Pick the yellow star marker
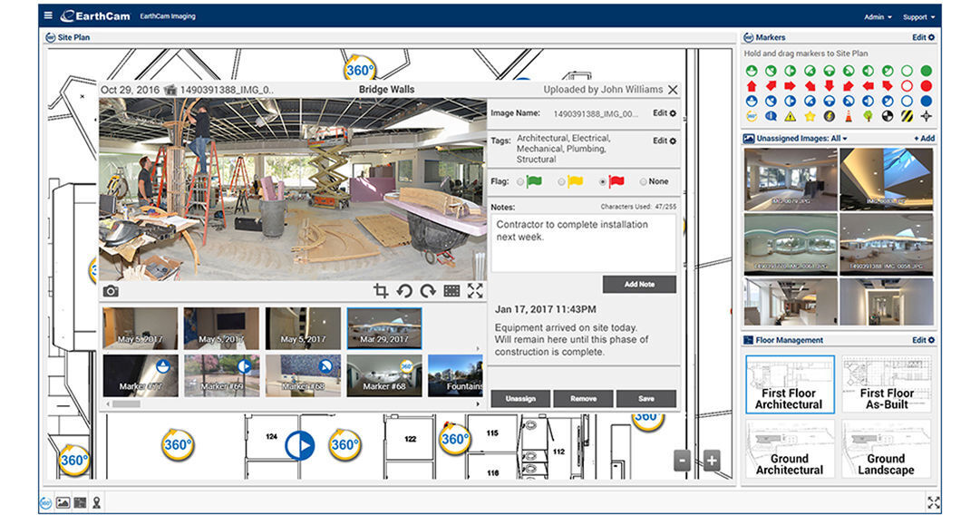 tap(810, 116)
